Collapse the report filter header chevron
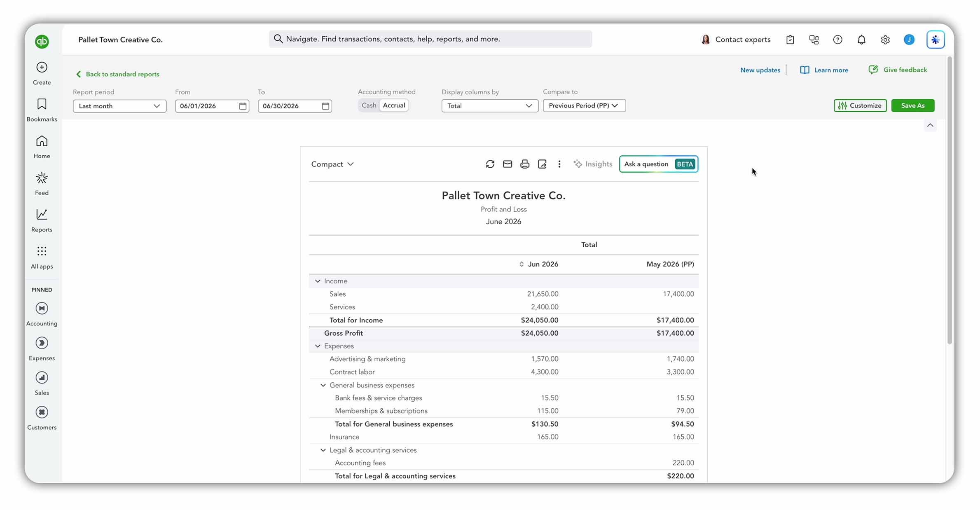The image size is (980, 510). click(x=930, y=125)
